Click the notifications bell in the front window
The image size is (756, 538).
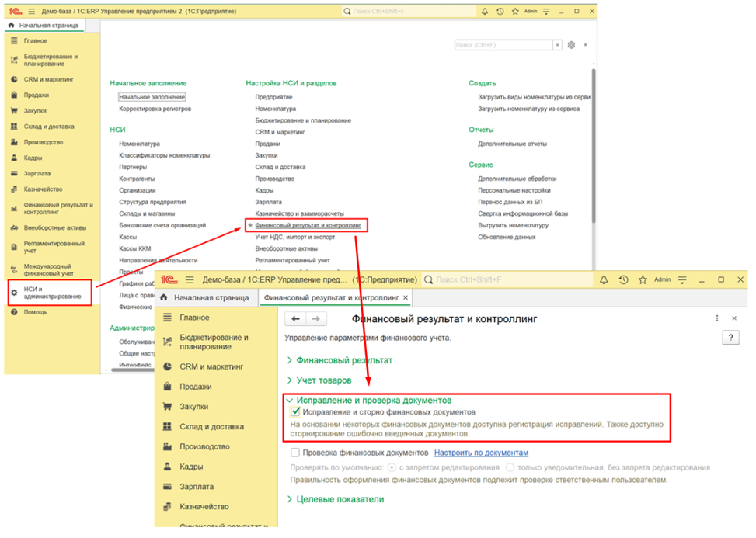point(604,279)
